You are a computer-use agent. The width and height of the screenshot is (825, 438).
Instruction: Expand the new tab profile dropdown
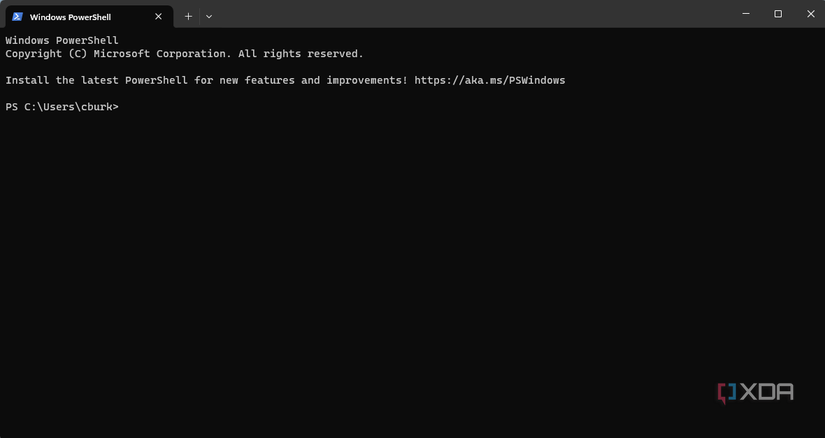[209, 16]
